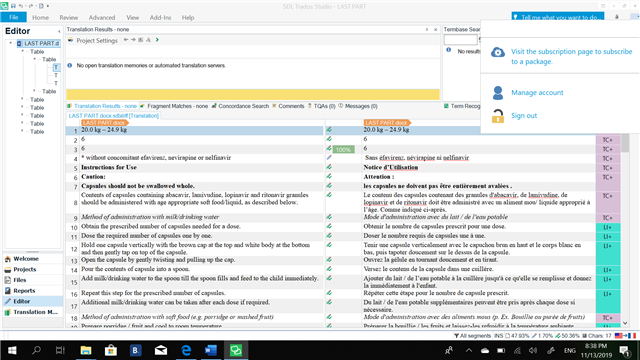640x360 pixels.
Task: Click Tell me what you want to do box
Action: (557, 17)
